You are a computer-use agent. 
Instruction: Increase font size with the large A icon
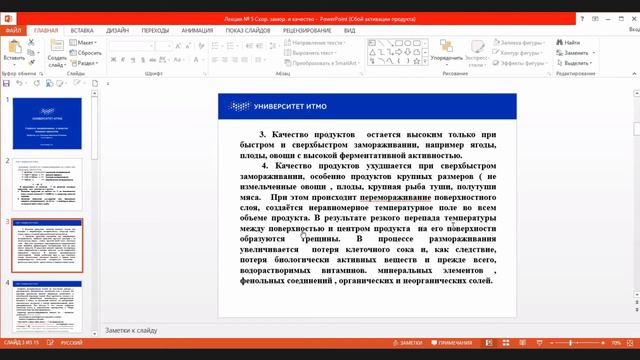click(178, 46)
